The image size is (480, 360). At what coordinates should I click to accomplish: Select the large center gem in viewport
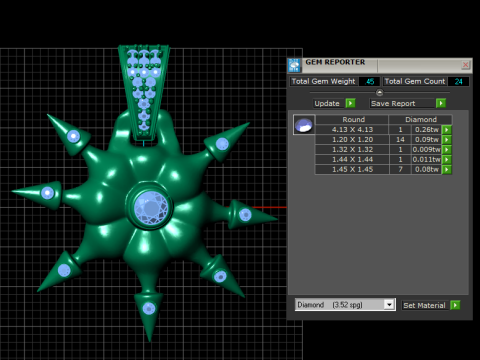pos(152,208)
